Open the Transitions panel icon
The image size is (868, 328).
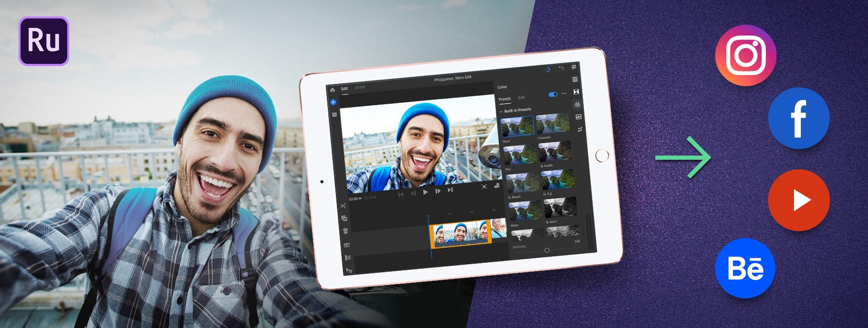click(576, 92)
